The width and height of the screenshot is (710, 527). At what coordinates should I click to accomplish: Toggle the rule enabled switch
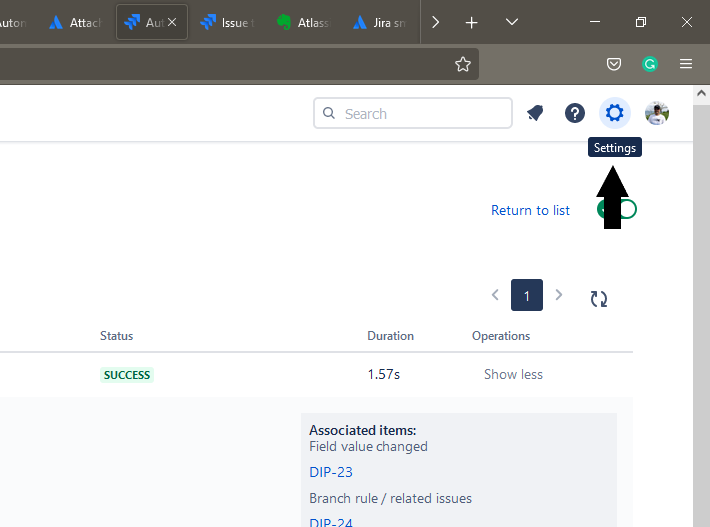point(617,209)
